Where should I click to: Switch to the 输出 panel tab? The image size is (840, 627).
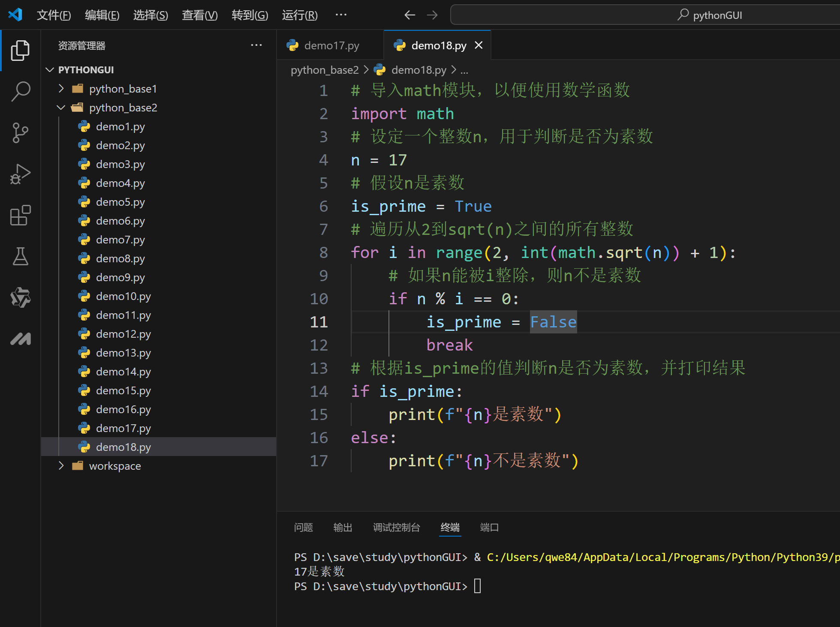342,528
